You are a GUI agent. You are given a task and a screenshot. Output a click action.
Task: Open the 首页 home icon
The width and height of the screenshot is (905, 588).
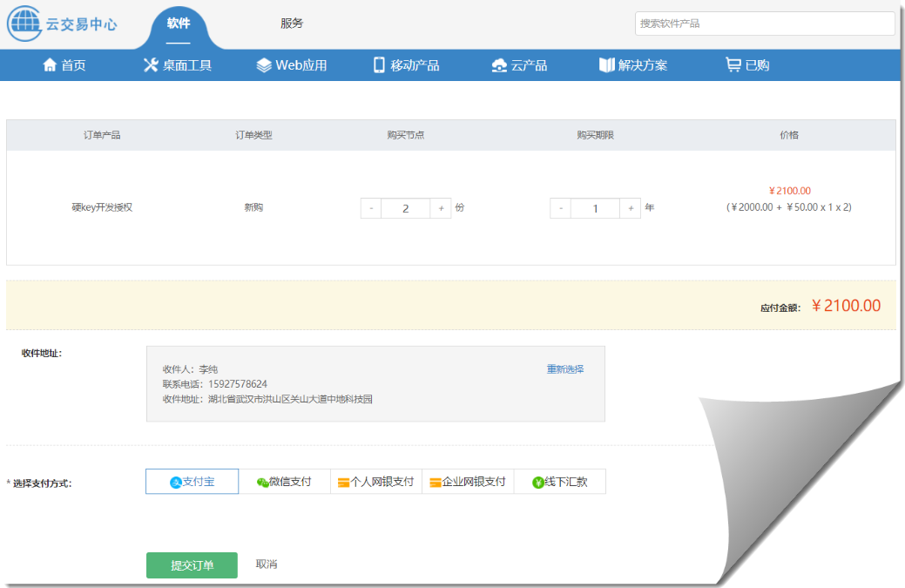pos(50,64)
